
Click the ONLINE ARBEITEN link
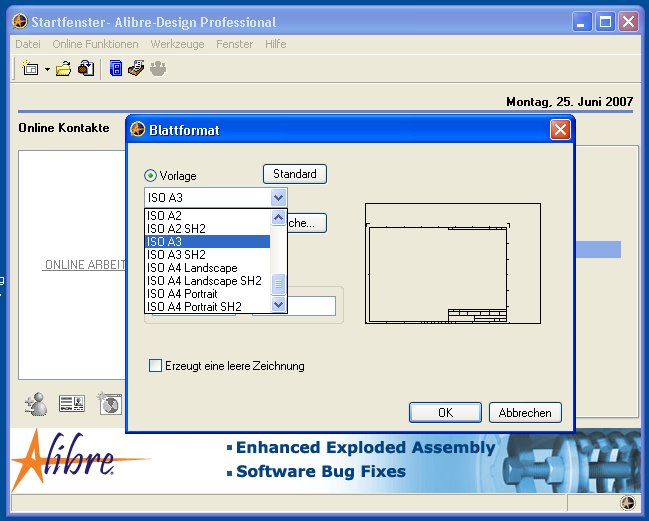point(85,265)
